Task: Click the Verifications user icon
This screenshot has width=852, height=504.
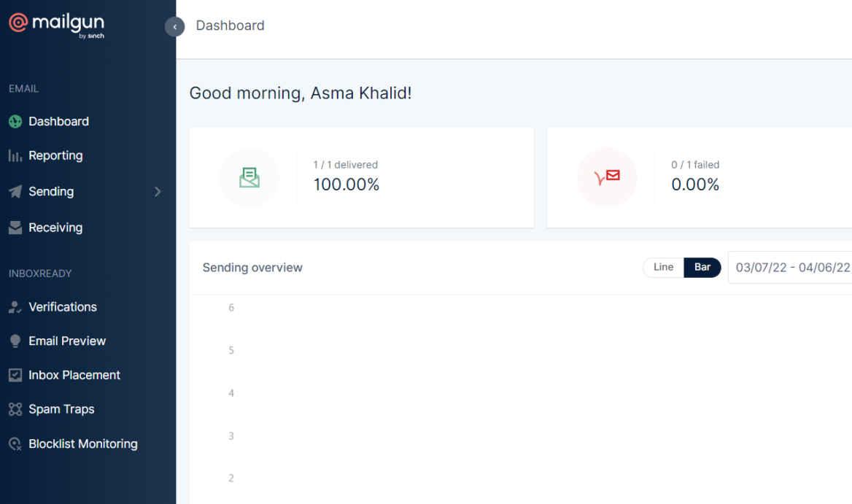Action: tap(15, 308)
